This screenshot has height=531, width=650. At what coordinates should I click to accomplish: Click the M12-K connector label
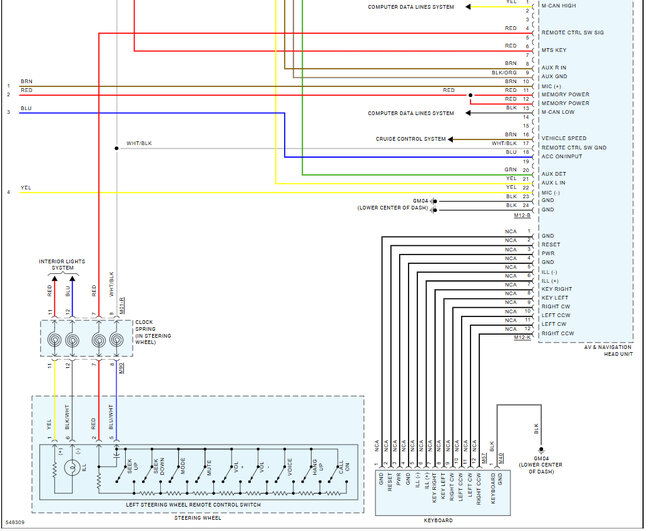522,337
